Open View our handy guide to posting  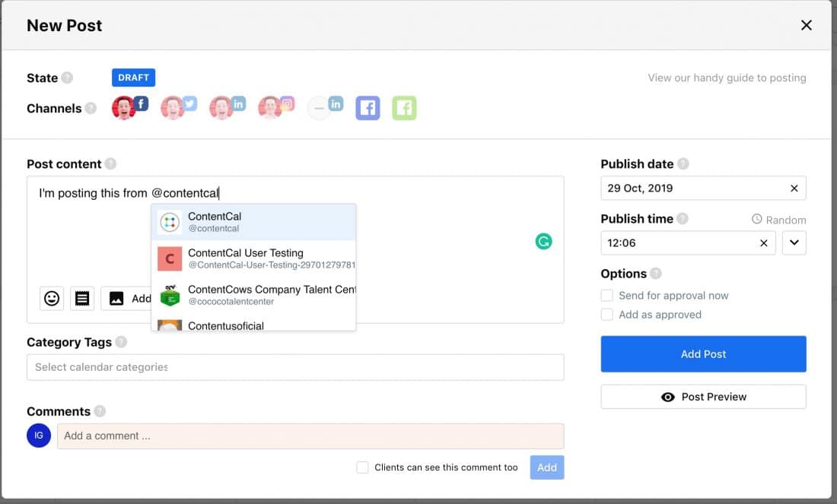point(727,78)
